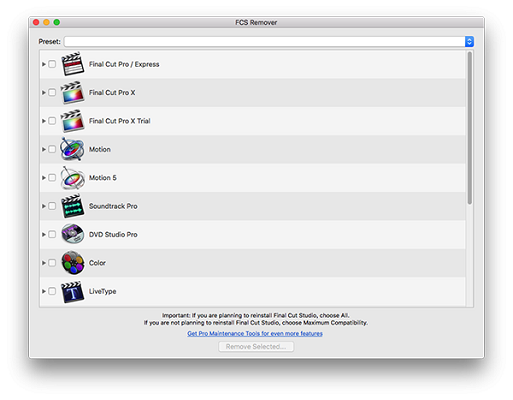
Task: Zoom the window with green button
Action: point(57,22)
